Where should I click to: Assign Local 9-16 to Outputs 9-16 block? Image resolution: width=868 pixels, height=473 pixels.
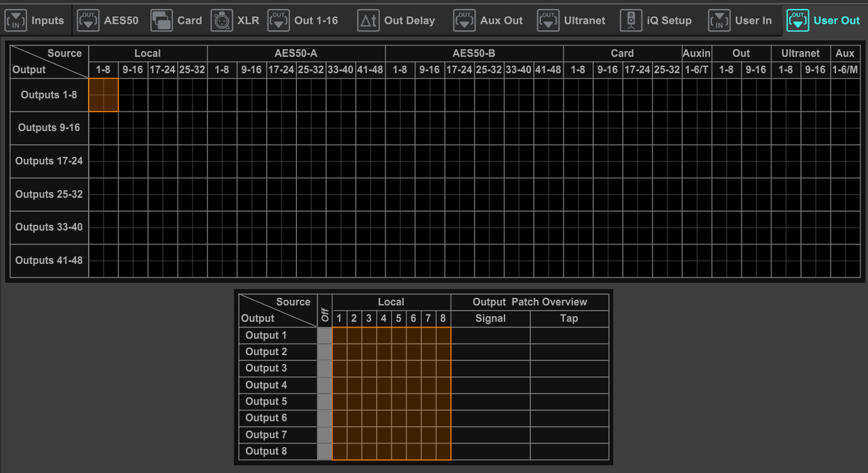[133, 128]
